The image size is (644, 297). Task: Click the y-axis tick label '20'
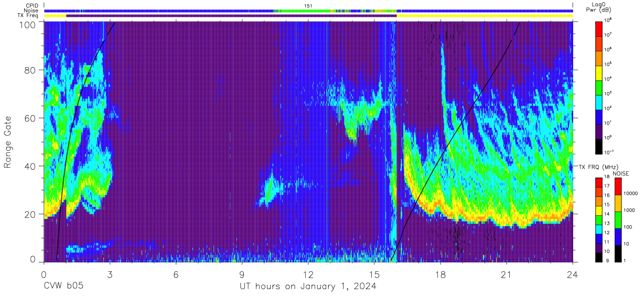pos(30,215)
